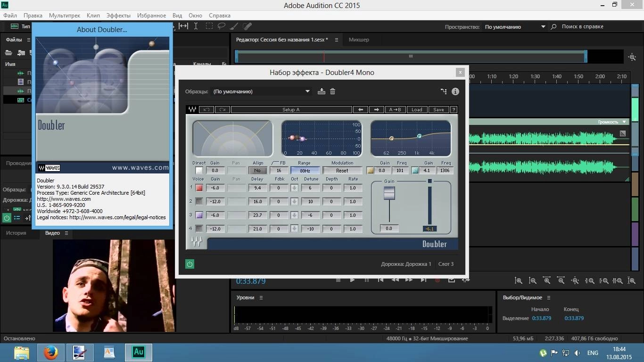Image resolution: width=644 pixels, height=362 pixels.
Task: Toggle the Direct signal on button
Action: click(x=199, y=171)
